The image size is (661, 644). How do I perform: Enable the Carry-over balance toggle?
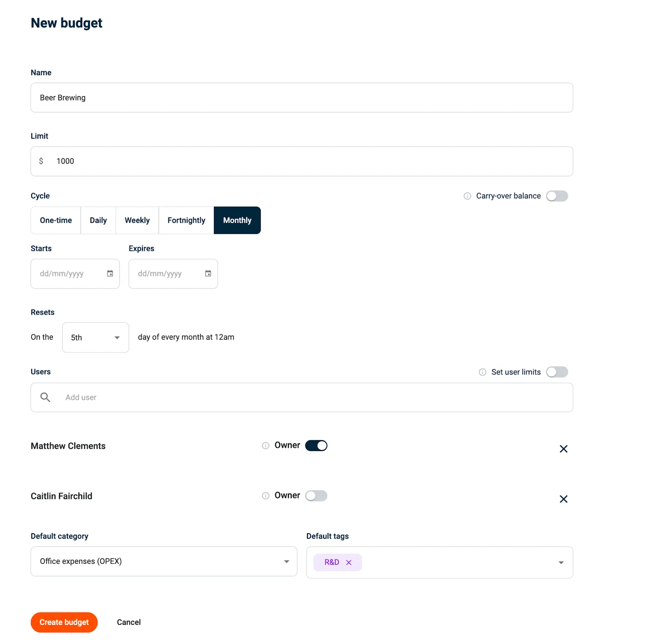pos(557,196)
